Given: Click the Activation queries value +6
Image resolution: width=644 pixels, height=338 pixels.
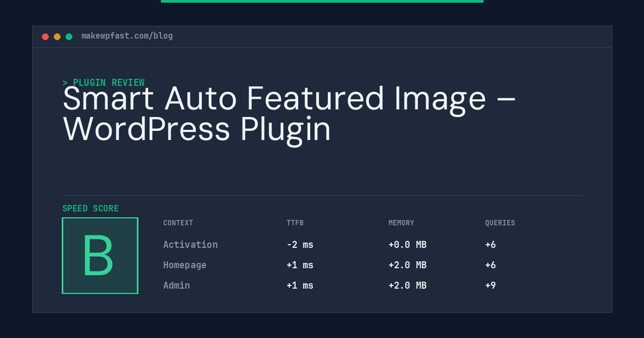Looking at the screenshot, I should 491,245.
